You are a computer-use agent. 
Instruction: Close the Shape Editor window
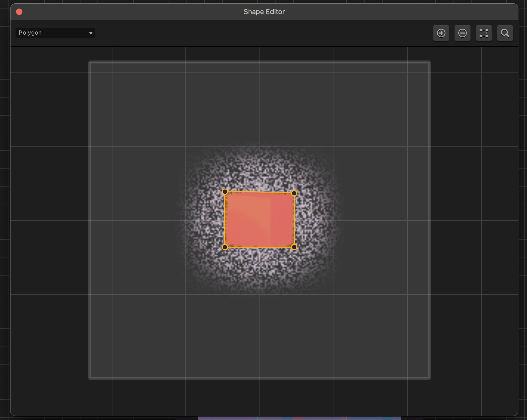(x=19, y=12)
